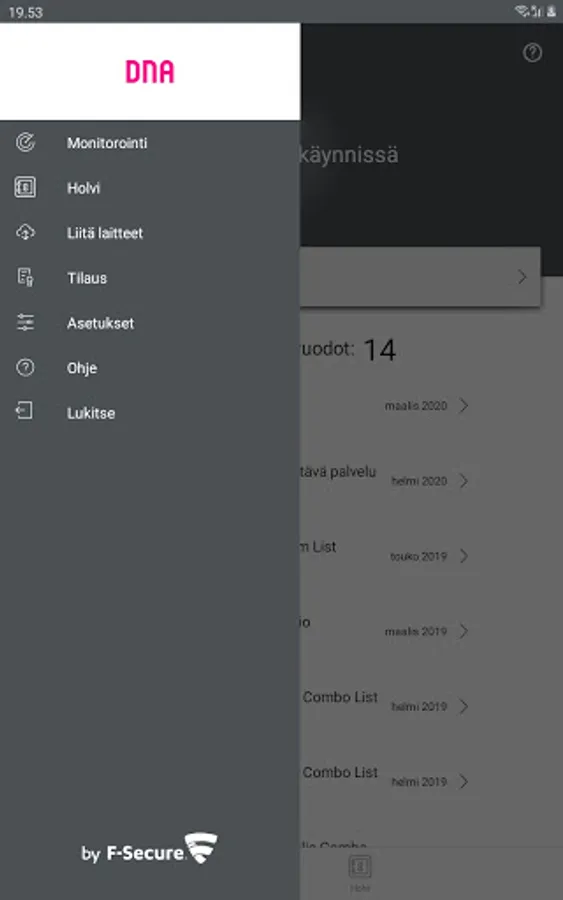The width and height of the screenshot is (563, 900).
Task: Open help via top-right question mark icon
Action: coord(532,53)
